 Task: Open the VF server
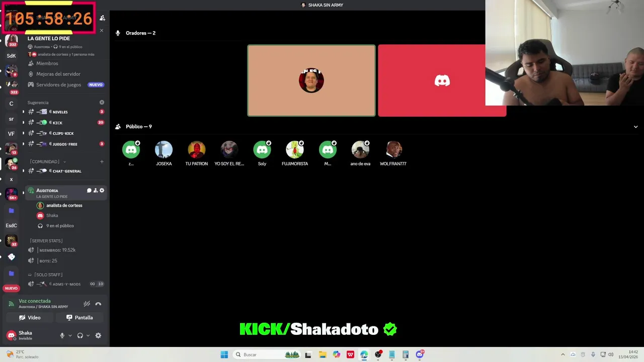click(11, 134)
